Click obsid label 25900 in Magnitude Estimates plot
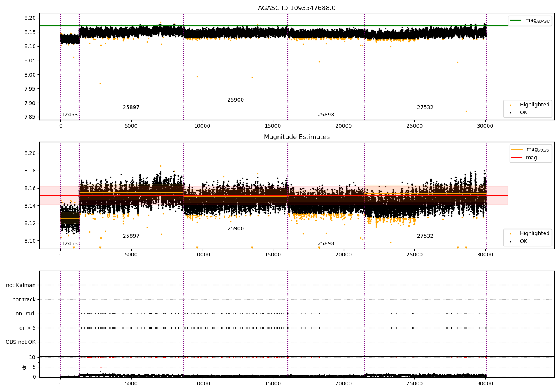The height and width of the screenshot is (392, 560). (x=236, y=228)
